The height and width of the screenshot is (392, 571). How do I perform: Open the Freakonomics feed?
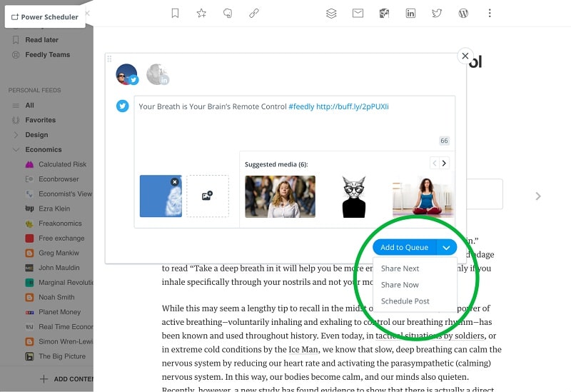60,223
